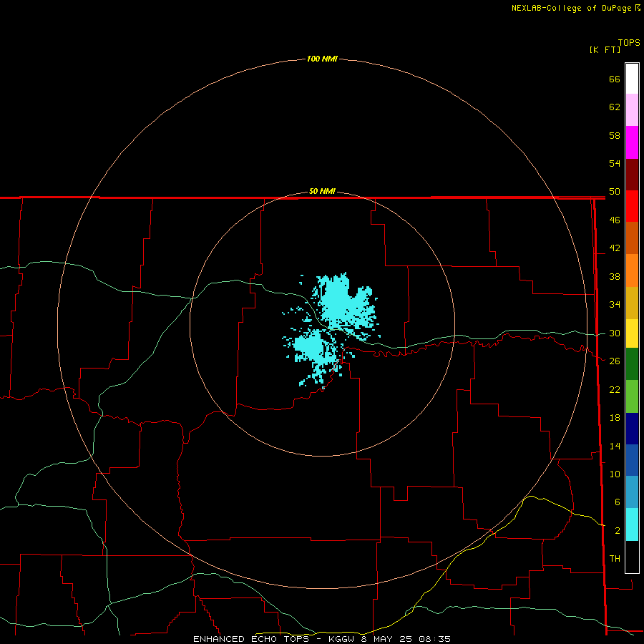The image size is (644, 644).
Task: Click the light pink legend swatch near 62
Action: click(632, 110)
